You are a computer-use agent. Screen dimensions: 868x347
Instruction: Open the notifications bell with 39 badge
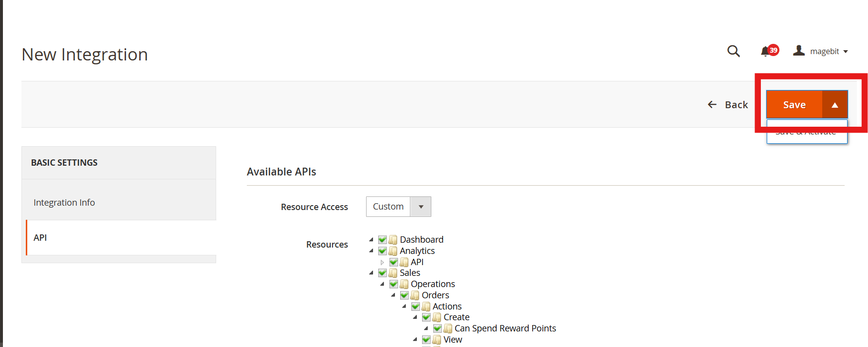click(770, 51)
